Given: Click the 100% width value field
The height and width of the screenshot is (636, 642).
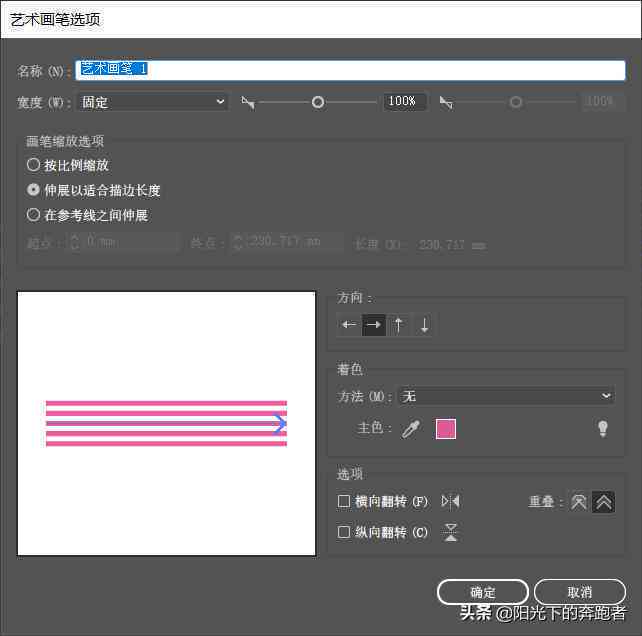Looking at the screenshot, I should click(404, 101).
